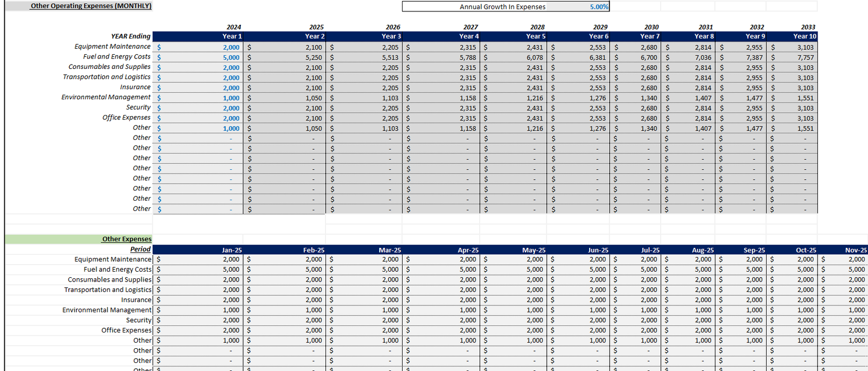The height and width of the screenshot is (371, 868).
Task: Click the 2024 year label above Year 1
Action: point(234,27)
